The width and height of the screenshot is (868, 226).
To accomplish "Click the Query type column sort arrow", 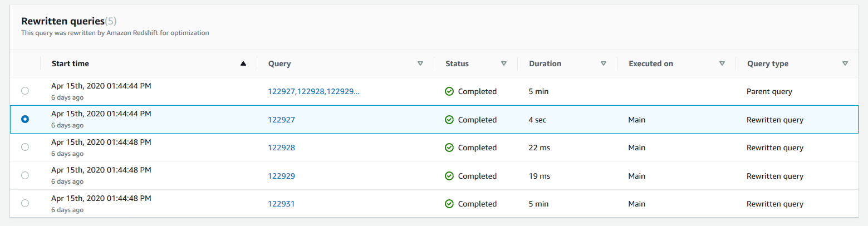I will tap(845, 63).
